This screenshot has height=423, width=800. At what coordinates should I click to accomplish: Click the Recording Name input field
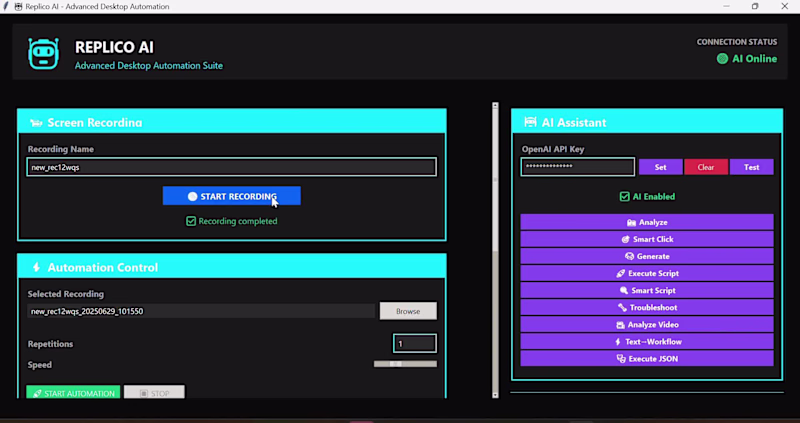point(232,167)
